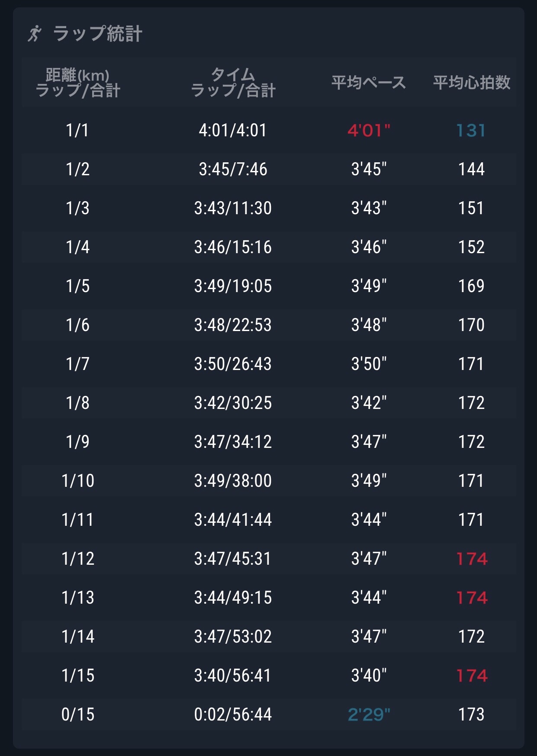Select lap row 1/2
This screenshot has height=756, width=537.
point(77,169)
